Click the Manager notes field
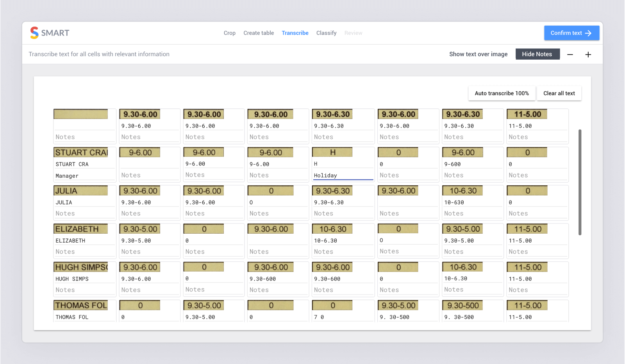This screenshot has height=364, width=625. click(84, 176)
